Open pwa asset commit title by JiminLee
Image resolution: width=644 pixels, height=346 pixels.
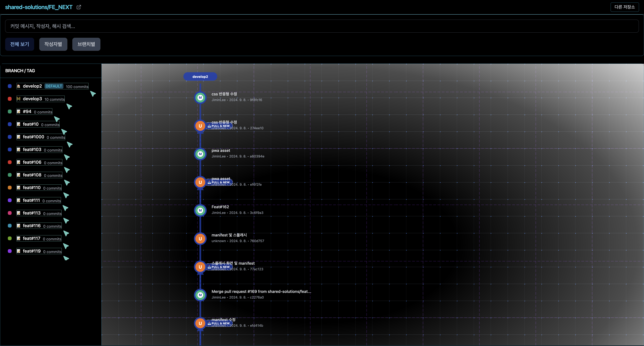(221, 150)
